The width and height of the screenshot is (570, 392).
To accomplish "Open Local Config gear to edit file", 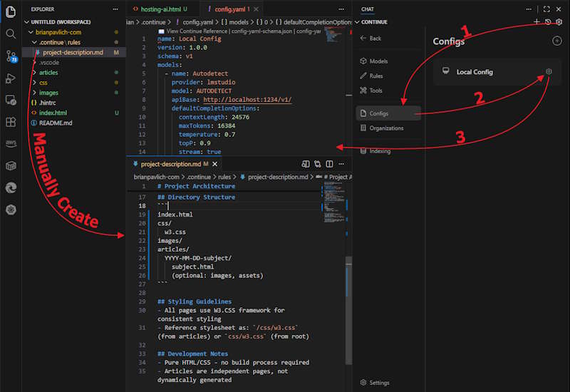I will click(549, 71).
